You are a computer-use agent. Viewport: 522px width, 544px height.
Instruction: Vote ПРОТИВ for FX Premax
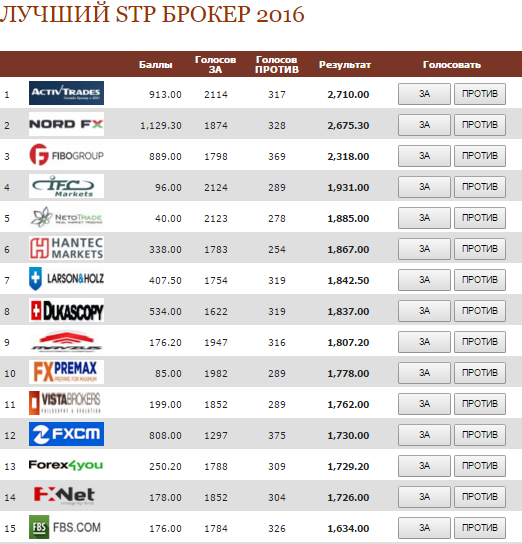point(480,373)
